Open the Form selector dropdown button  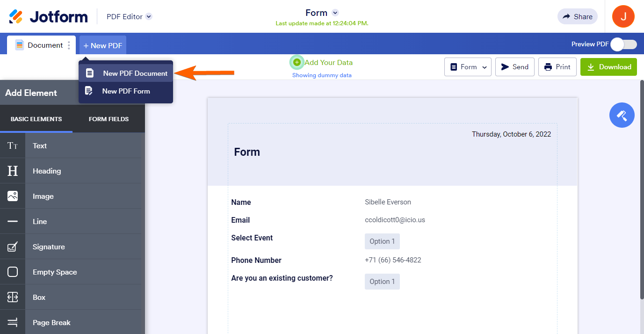tap(468, 67)
